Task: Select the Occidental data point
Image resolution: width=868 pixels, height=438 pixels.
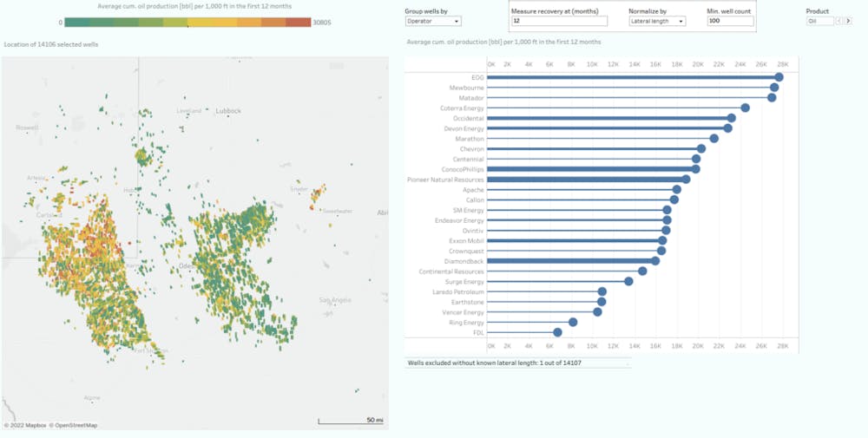Action: click(731, 118)
